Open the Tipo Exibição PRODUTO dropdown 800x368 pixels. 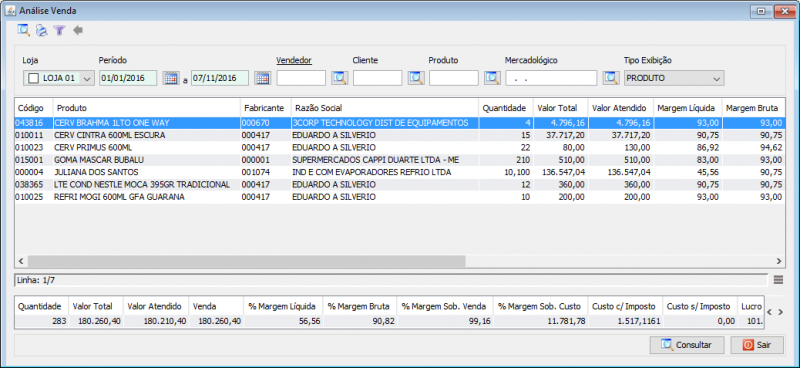tap(674, 78)
